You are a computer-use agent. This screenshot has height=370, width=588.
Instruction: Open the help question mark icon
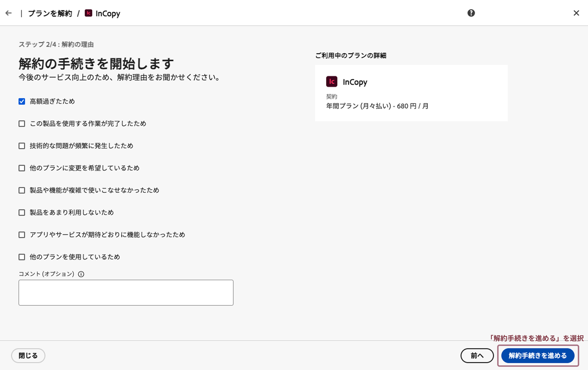pyautogui.click(x=471, y=13)
